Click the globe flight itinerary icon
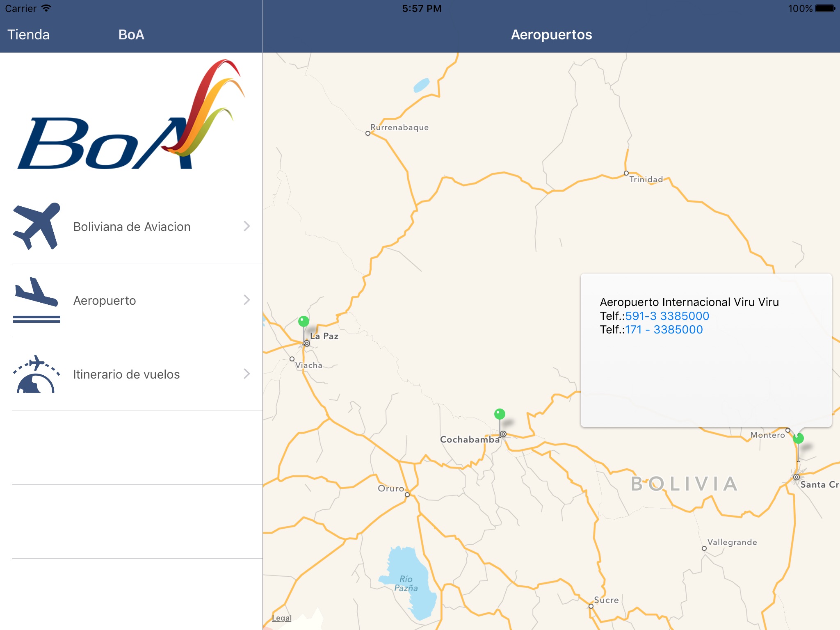Image resolution: width=840 pixels, height=630 pixels. click(37, 374)
